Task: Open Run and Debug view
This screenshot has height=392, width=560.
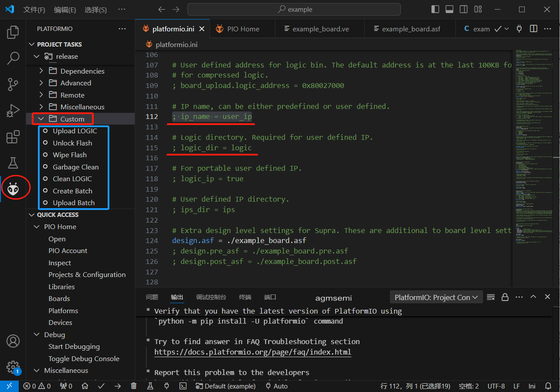Action: click(13, 111)
